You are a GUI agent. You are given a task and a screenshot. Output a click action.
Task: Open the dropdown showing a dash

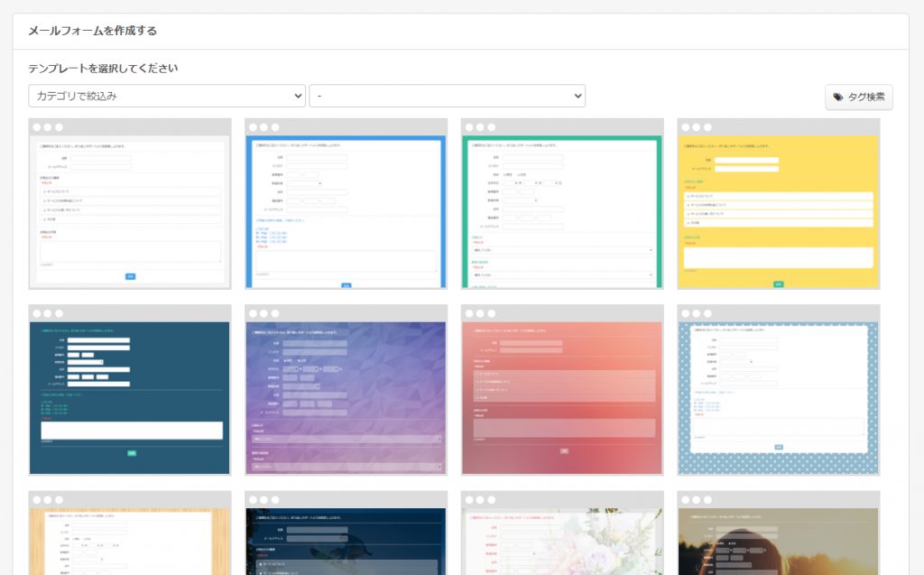pos(447,96)
